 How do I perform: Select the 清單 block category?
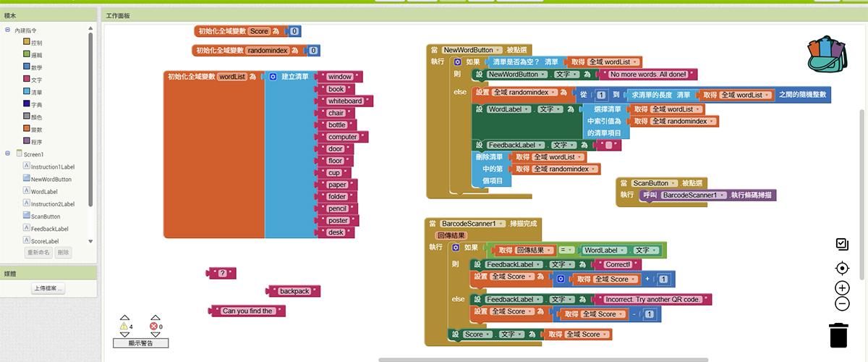(x=32, y=92)
